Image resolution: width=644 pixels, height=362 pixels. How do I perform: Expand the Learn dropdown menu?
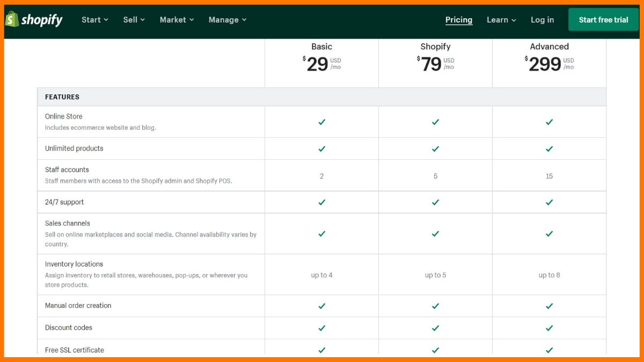click(x=501, y=20)
